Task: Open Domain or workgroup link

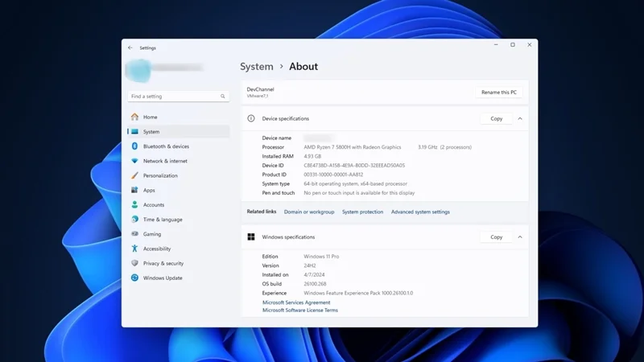Action: (309, 212)
